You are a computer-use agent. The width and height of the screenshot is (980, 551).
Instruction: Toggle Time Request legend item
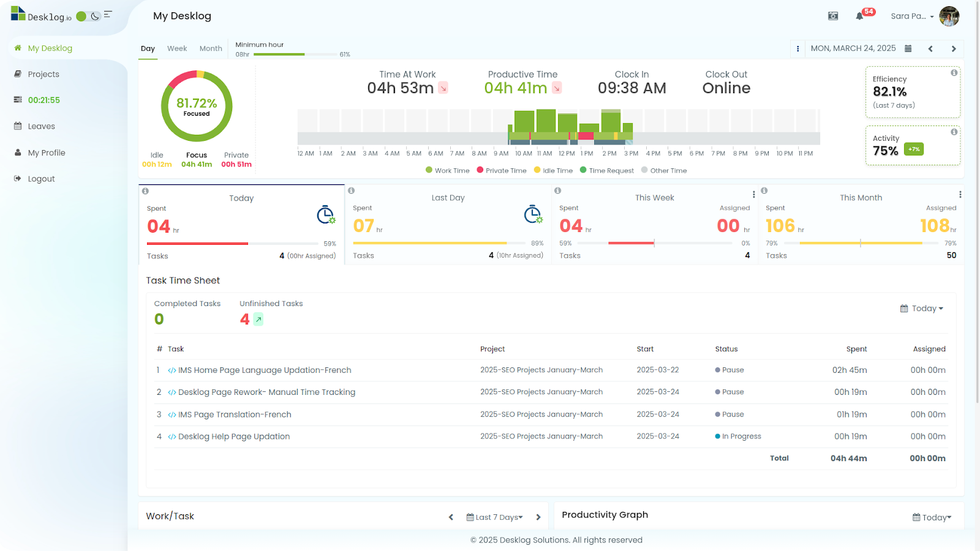pos(607,171)
